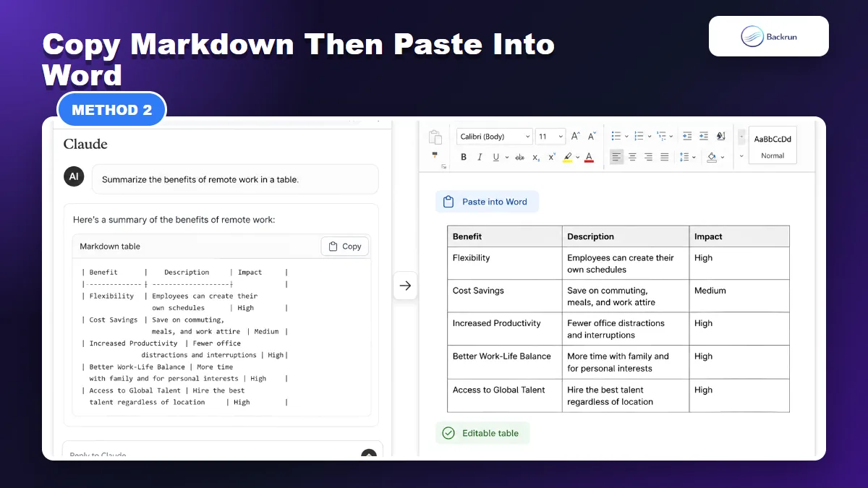This screenshot has width=868, height=488.
Task: Click the AI avatar icon in chat
Action: click(x=74, y=176)
